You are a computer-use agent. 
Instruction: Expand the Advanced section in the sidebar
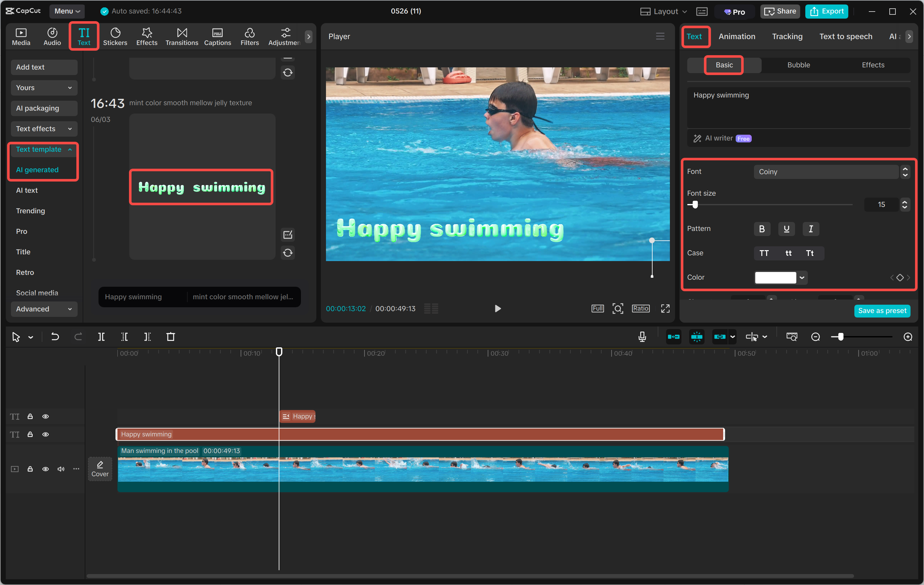(44, 309)
